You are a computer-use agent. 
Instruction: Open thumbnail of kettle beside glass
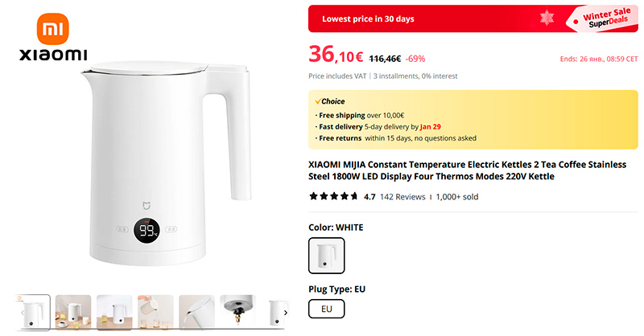tap(114, 313)
